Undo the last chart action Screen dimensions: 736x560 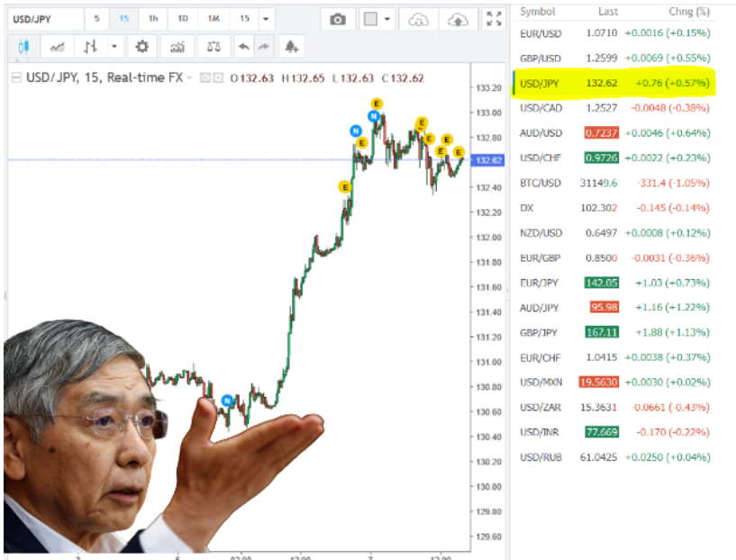tap(243, 47)
